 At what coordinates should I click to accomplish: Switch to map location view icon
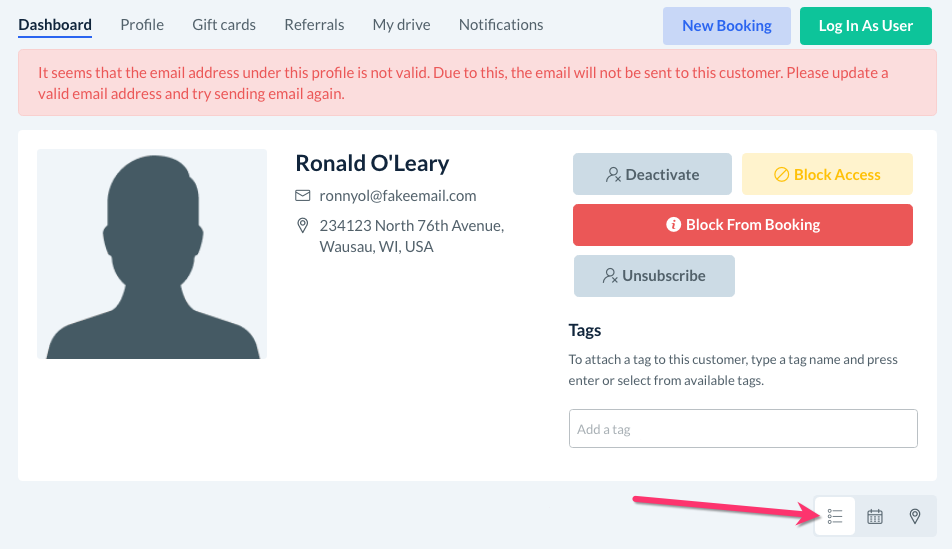tap(915, 516)
